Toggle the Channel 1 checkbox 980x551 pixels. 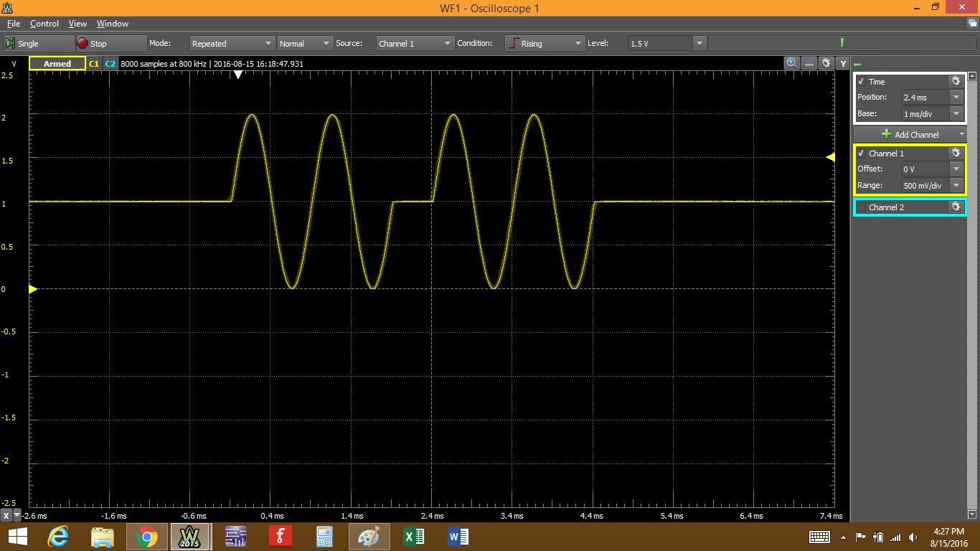[x=861, y=153]
